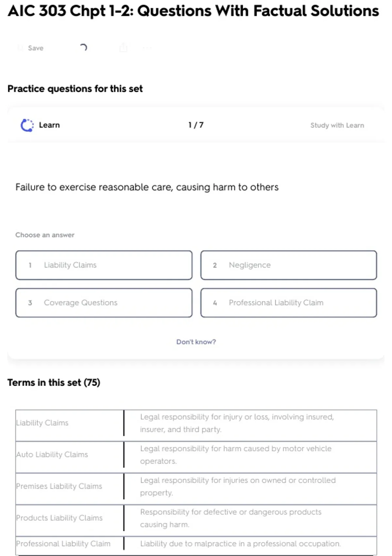The height and width of the screenshot is (556, 392).
Task: Click the Save bookmark icon
Action: click(x=20, y=48)
